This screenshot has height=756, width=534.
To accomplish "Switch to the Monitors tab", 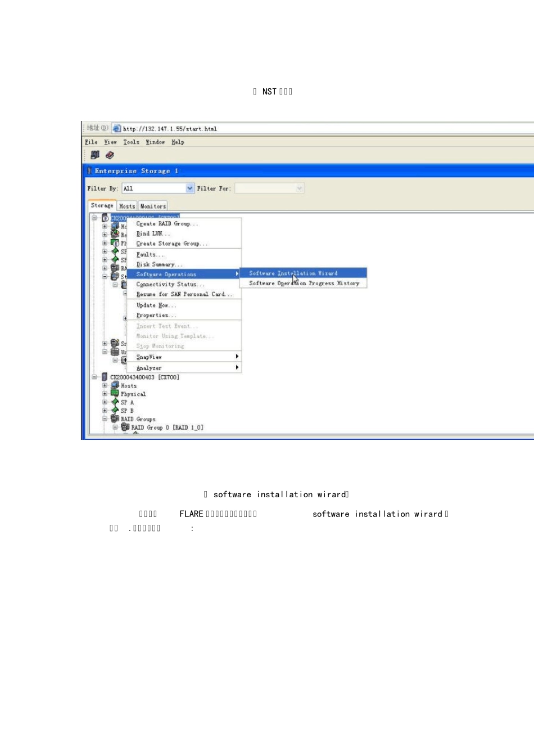I will click(x=153, y=206).
